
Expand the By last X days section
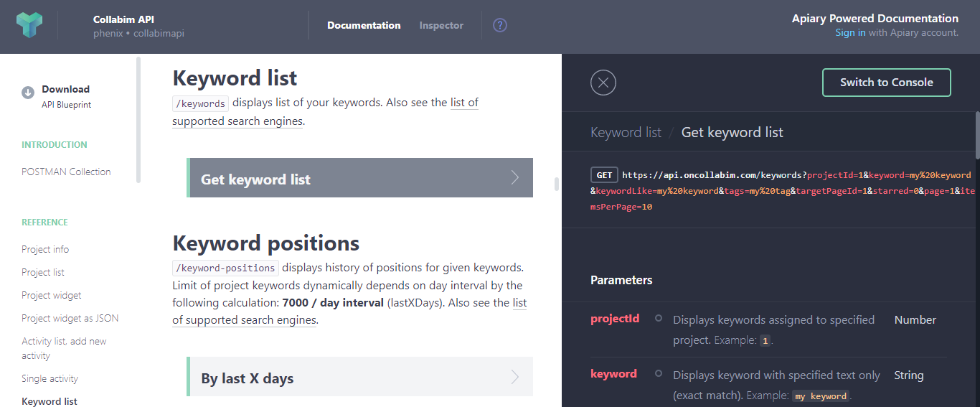tap(359, 377)
